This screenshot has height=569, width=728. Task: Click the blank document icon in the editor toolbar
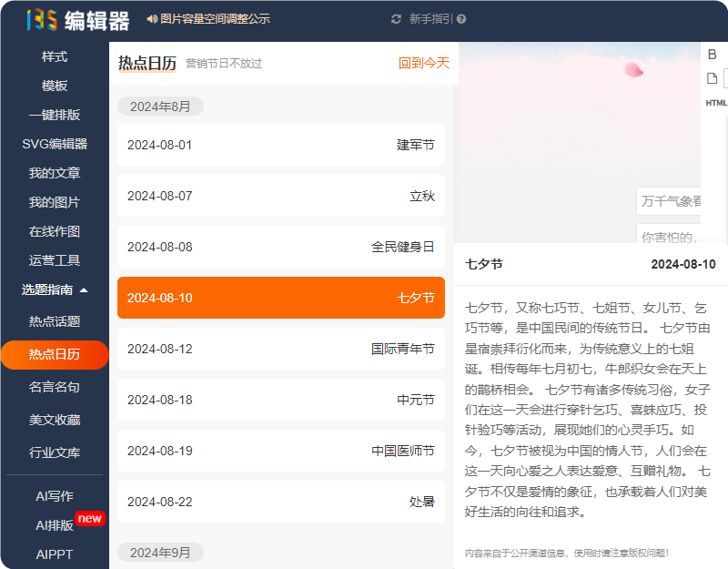[x=713, y=78]
